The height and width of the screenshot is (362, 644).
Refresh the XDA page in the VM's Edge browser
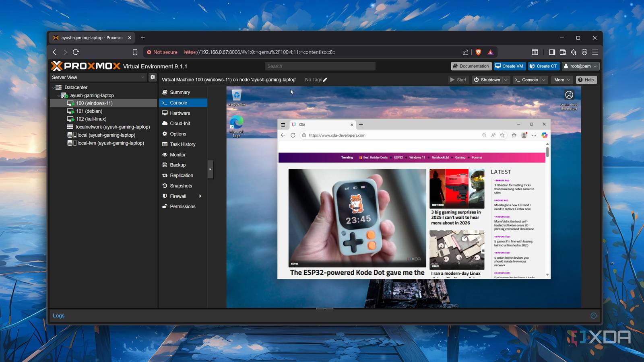click(x=293, y=135)
